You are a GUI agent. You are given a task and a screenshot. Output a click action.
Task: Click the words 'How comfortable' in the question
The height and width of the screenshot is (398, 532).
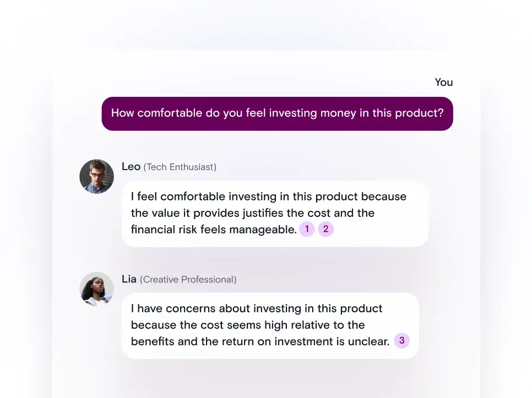coord(157,113)
